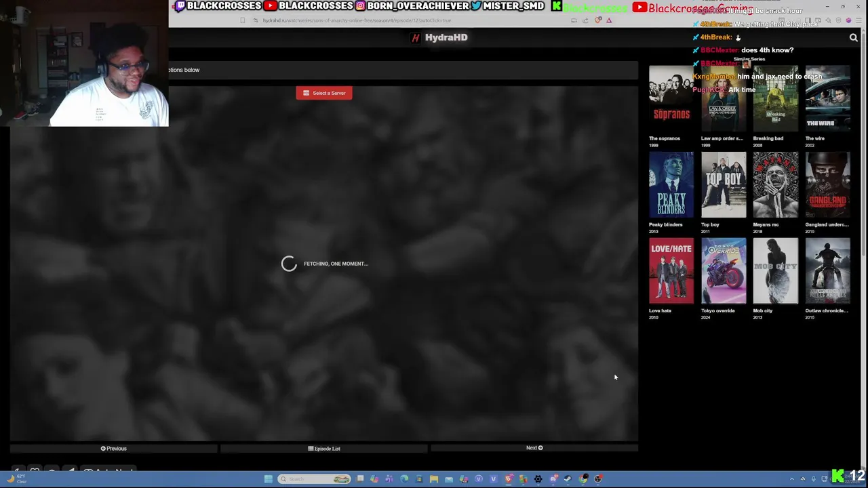Viewport: 868px width, 488px height.
Task: Click 'Top boy' title text
Action: [x=710, y=224]
